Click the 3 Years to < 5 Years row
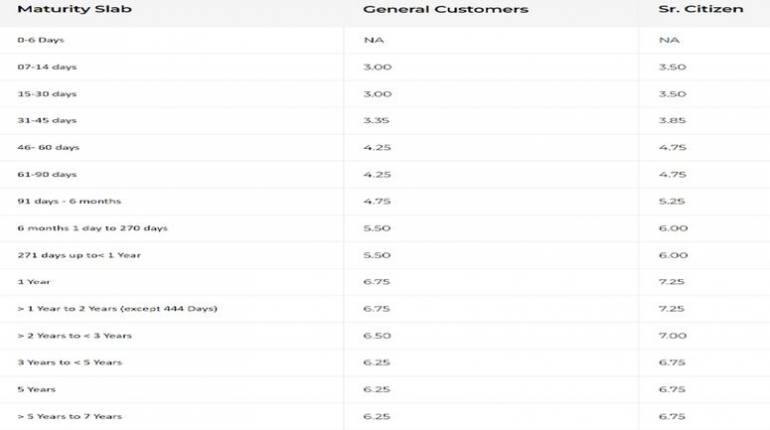Image resolution: width=770 pixels, height=430 pixels. [x=385, y=363]
